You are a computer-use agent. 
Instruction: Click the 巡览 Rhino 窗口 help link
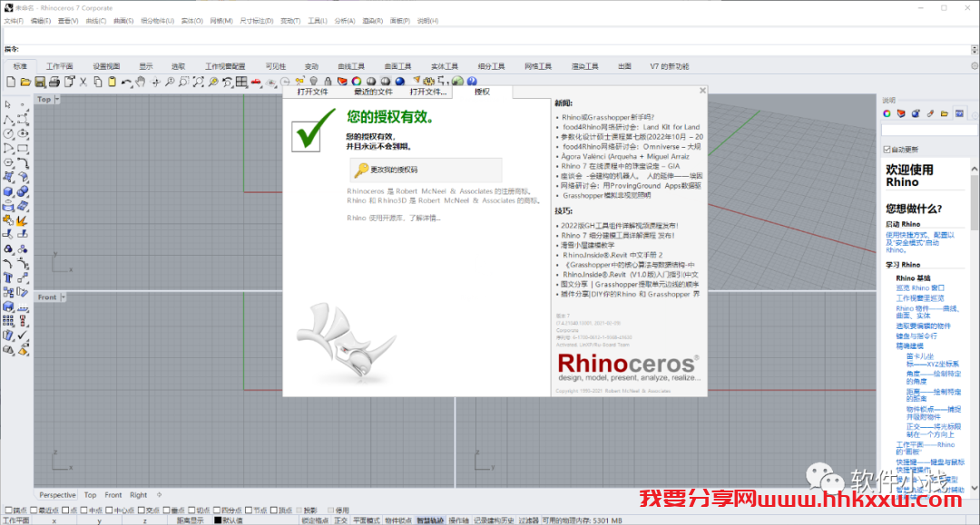coord(920,287)
